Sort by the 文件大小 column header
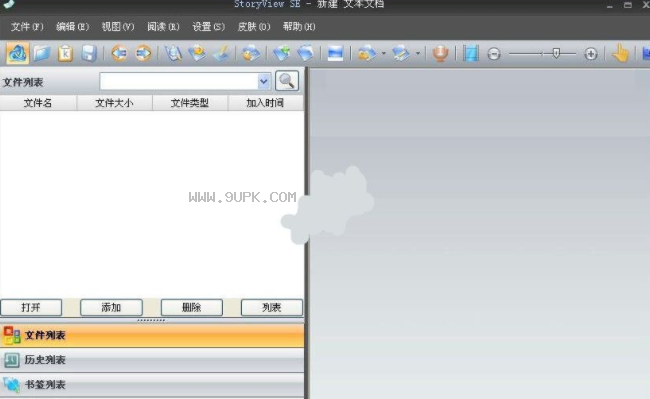 (x=114, y=103)
